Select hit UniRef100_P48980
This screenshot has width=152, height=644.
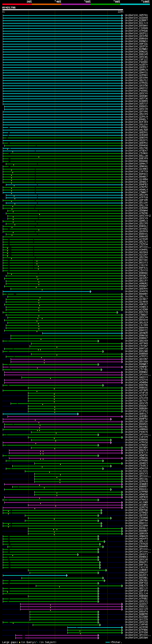tap(137, 62)
